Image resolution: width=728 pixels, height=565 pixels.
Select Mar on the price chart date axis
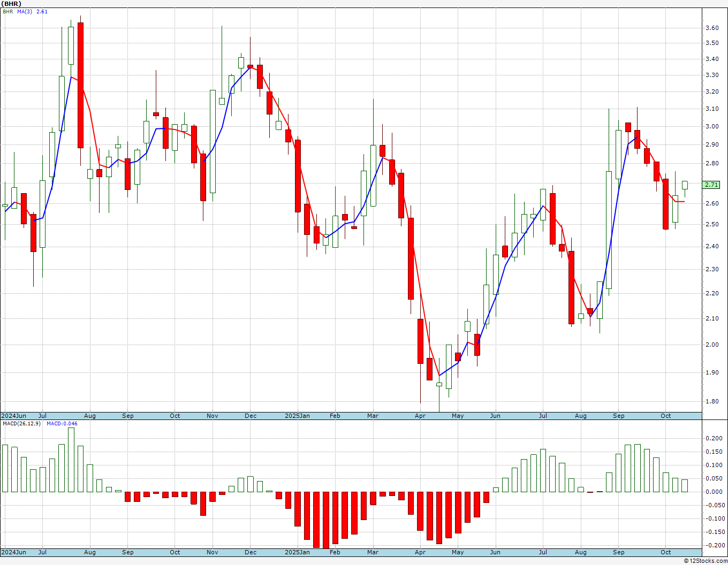click(373, 416)
